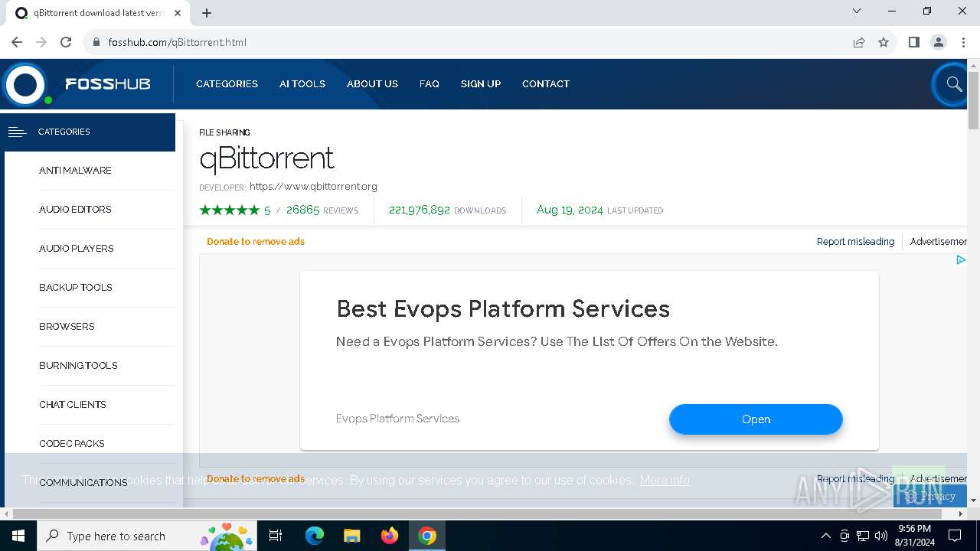Select CODEC PACKS category

[72, 444]
